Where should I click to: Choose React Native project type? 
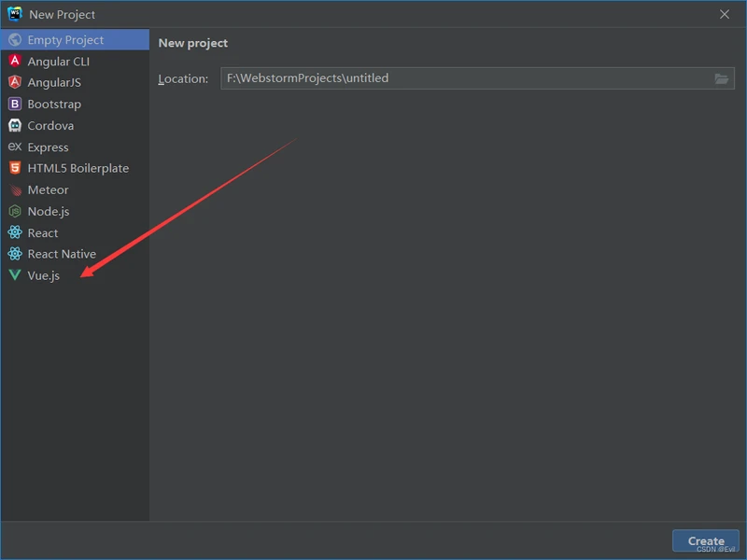(x=75, y=254)
